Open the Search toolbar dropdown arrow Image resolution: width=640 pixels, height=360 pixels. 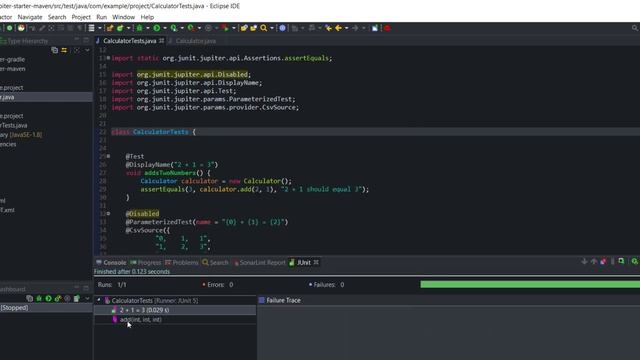coord(272,28)
